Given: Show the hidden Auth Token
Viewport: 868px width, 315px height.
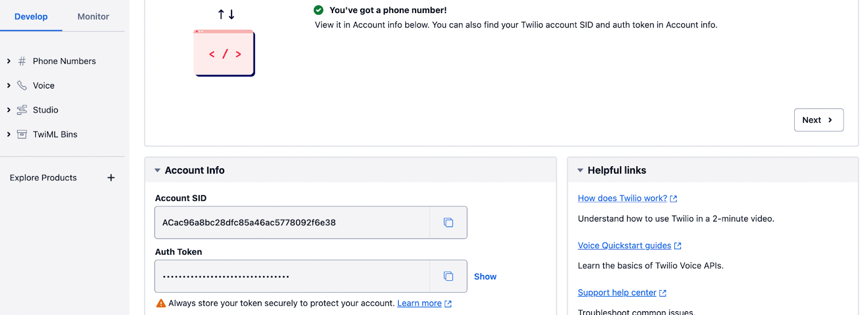Looking at the screenshot, I should pos(485,276).
